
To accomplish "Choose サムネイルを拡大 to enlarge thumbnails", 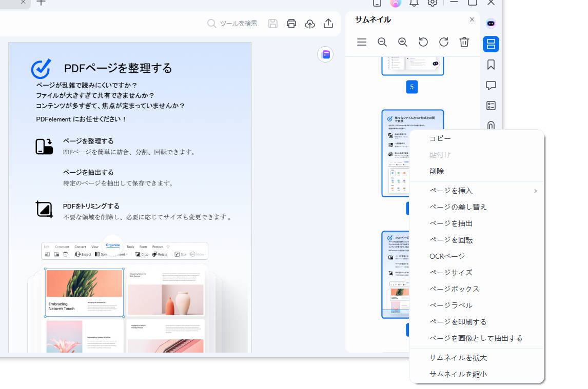I will (x=458, y=357).
